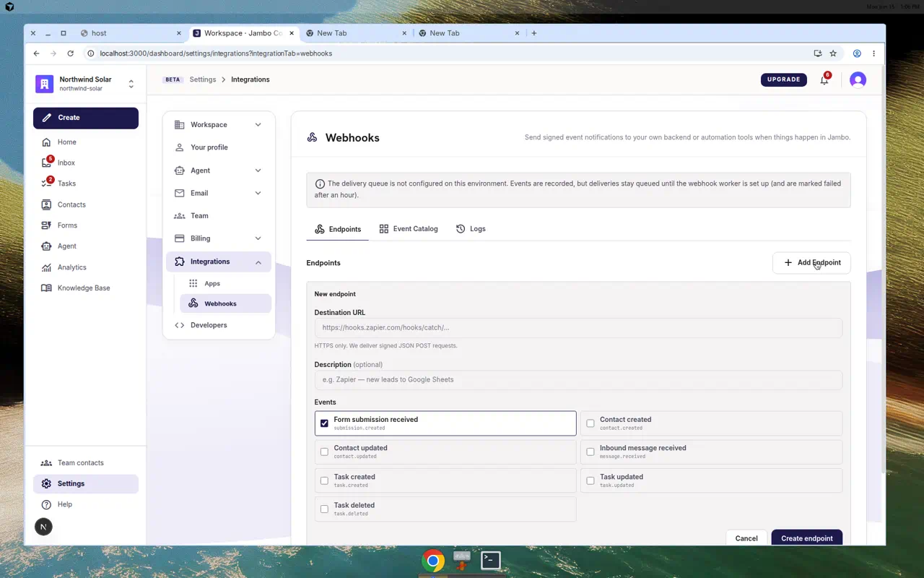
Task: Switch to the host browser tab
Action: (130, 33)
